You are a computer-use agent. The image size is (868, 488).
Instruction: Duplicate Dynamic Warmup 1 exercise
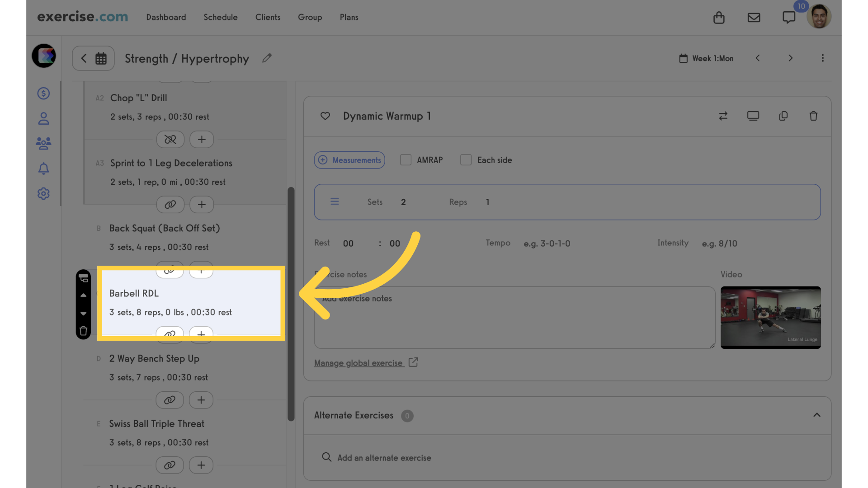(783, 116)
